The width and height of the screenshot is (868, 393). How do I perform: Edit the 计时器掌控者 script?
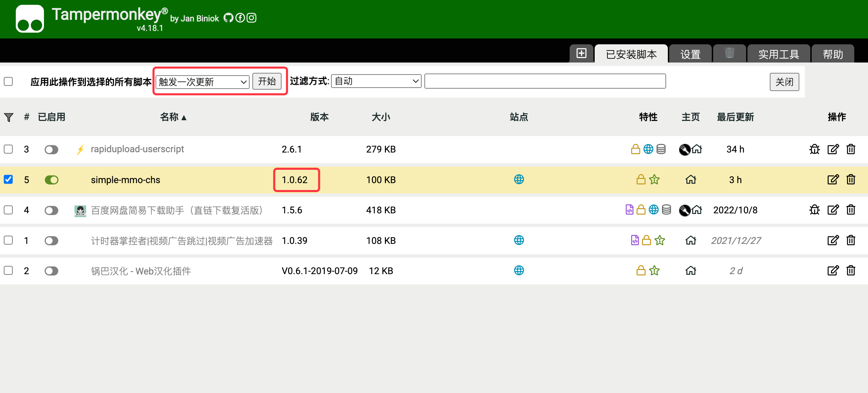tap(833, 240)
